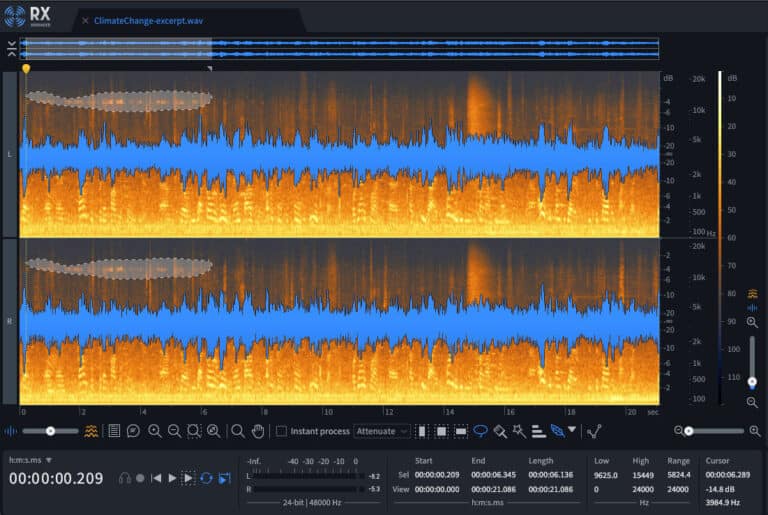Click the yellow playhead marker on timeline
The image size is (768, 515).
(26, 69)
